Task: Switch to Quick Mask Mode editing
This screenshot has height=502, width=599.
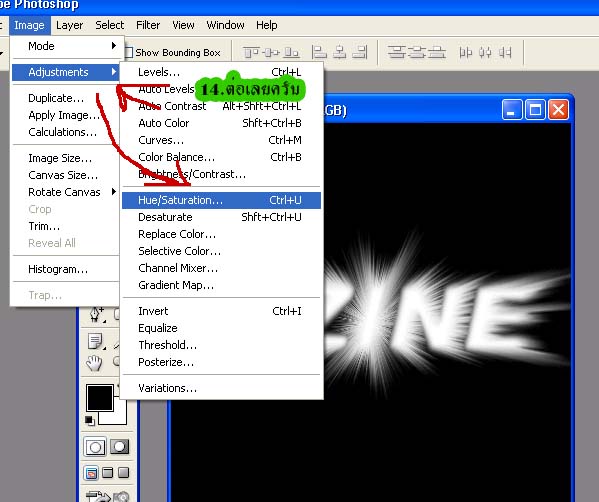Action: (x=120, y=447)
